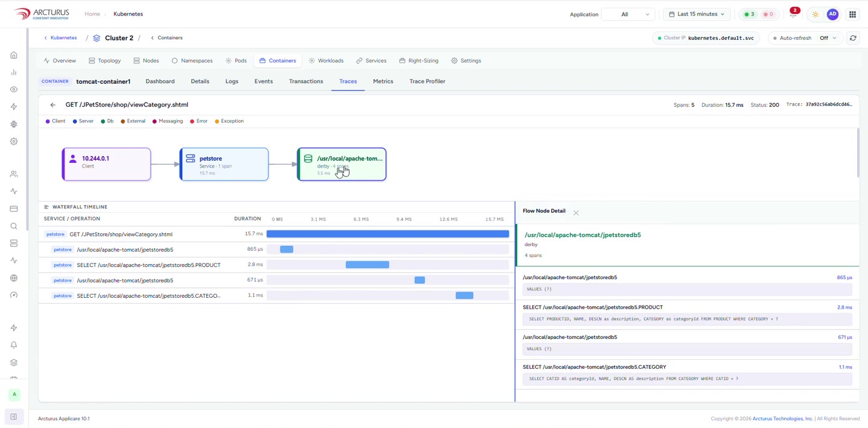Open the Right-Sizing tab
This screenshot has width=868, height=428.
coord(418,61)
